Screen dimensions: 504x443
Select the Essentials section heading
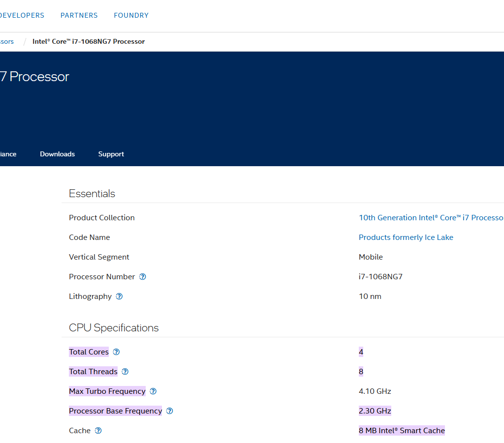tap(92, 194)
